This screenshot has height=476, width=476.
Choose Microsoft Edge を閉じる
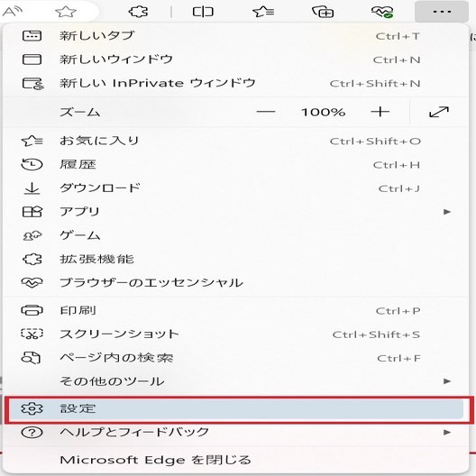tap(235, 460)
